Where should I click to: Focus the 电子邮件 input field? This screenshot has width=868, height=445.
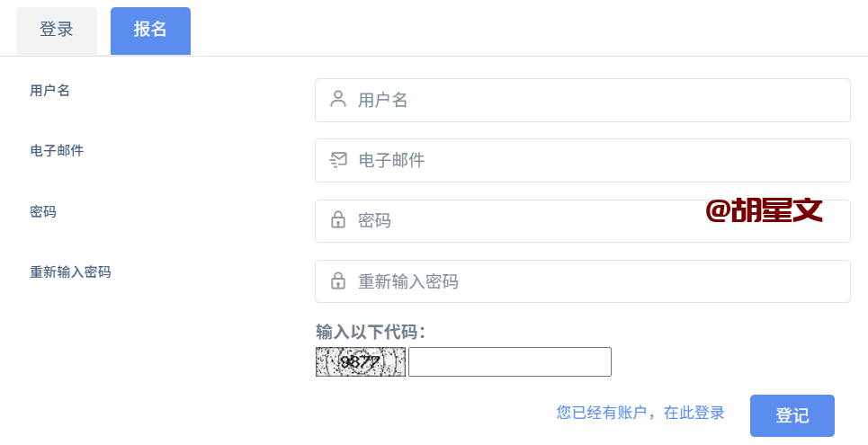click(594, 160)
